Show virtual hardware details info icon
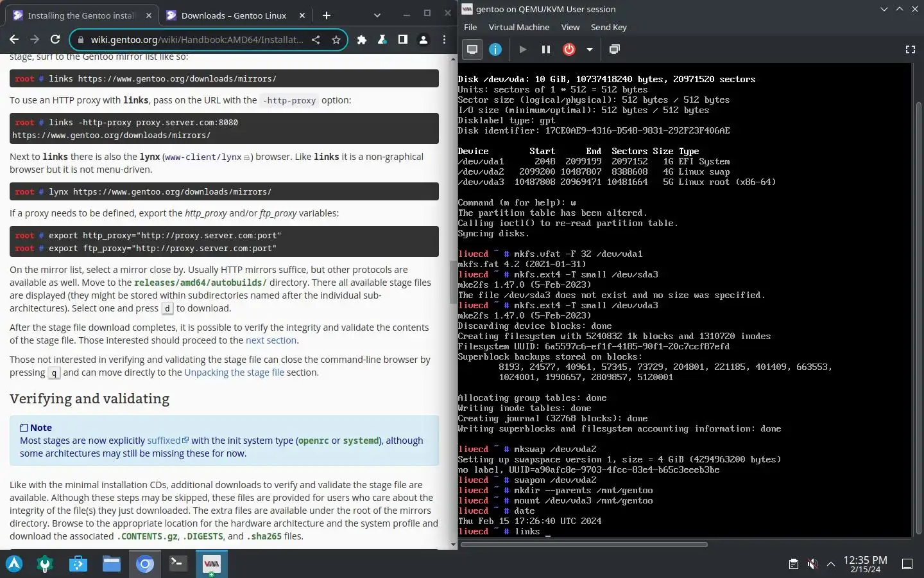The image size is (924, 578). [x=495, y=49]
